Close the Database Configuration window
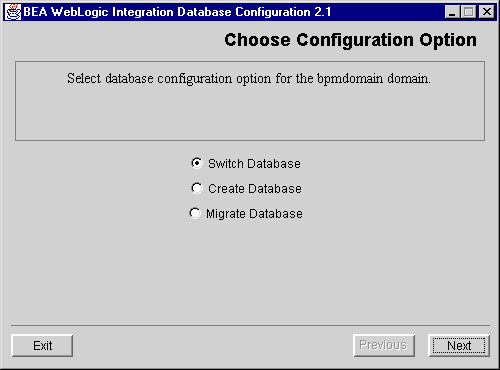This screenshot has width=500, height=370. pos(486,12)
